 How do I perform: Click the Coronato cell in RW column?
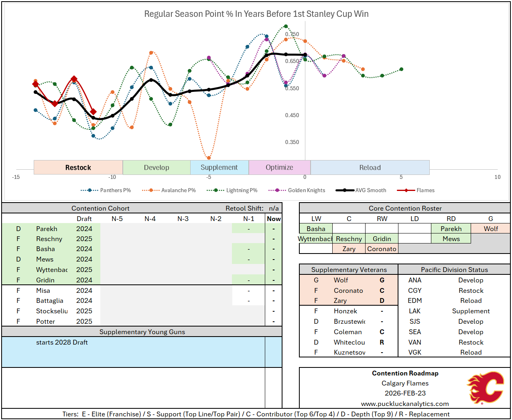click(x=382, y=249)
